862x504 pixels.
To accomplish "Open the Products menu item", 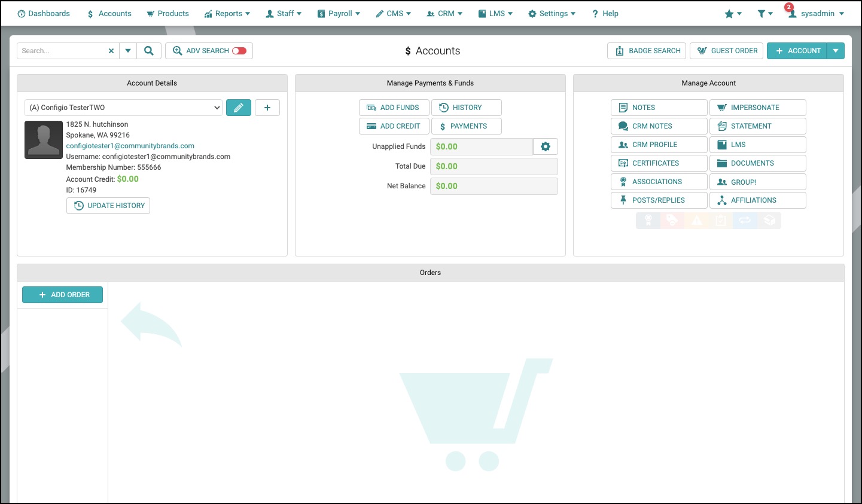I will 167,13.
